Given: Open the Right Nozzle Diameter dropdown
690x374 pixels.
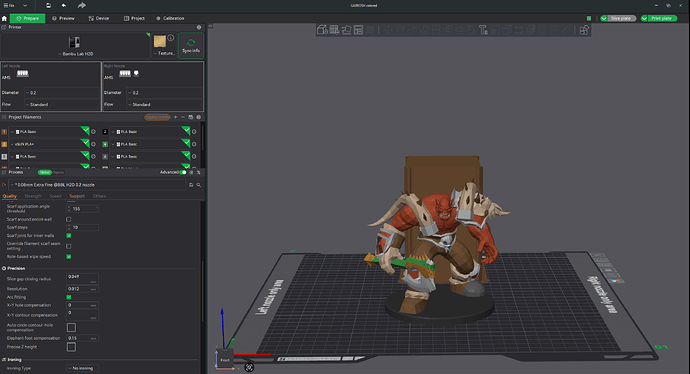Looking at the screenshot, I should [x=165, y=93].
